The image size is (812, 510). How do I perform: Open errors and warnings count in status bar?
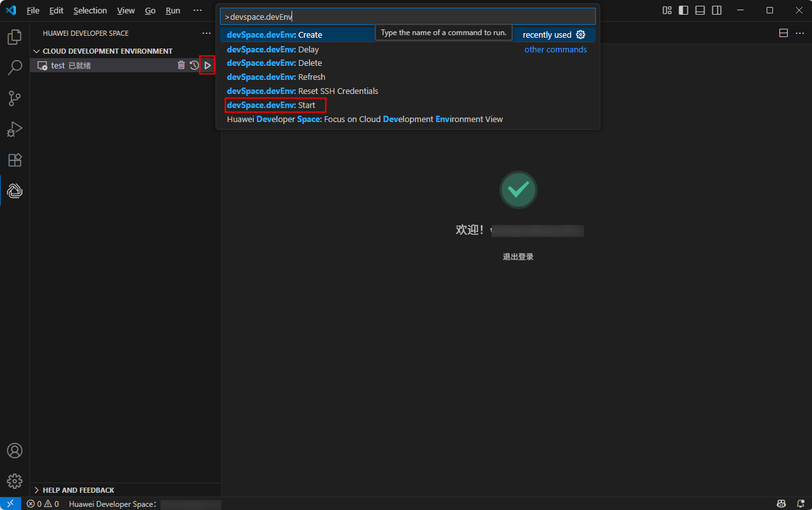point(43,504)
